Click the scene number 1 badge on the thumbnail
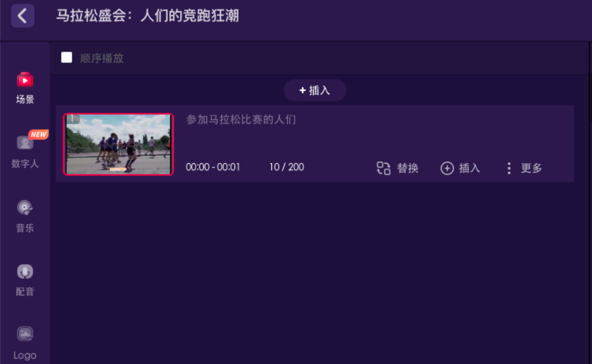This screenshot has width=592, height=364. [x=72, y=119]
